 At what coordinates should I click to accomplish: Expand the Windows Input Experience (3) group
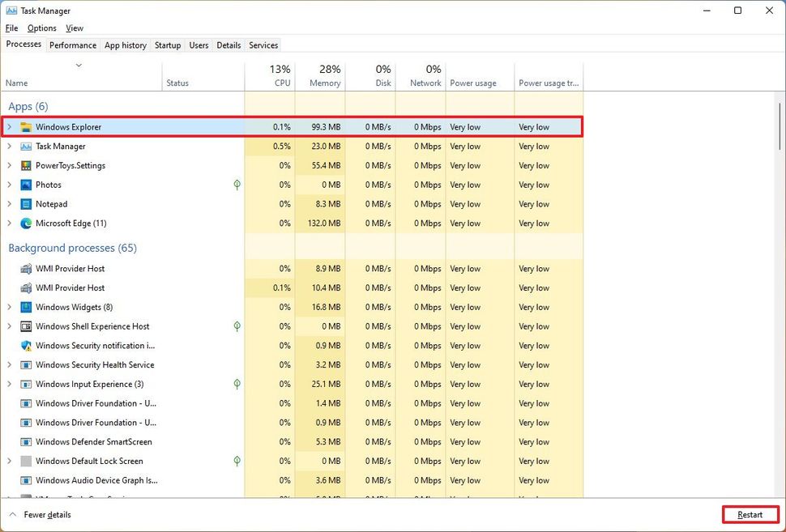point(9,384)
